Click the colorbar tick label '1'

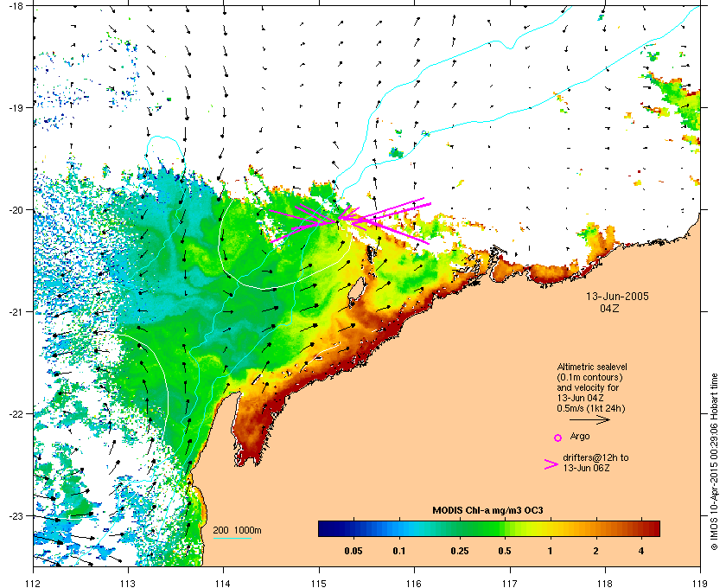(x=550, y=551)
